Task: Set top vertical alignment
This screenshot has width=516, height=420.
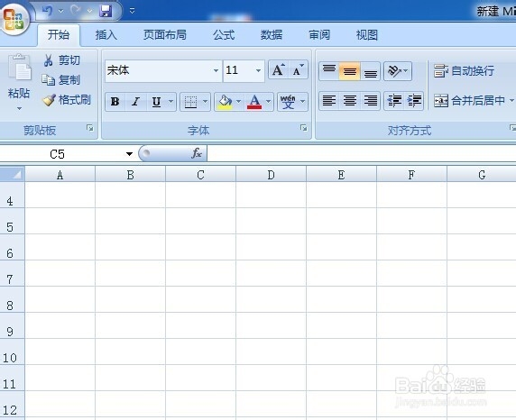Action: coord(329,70)
